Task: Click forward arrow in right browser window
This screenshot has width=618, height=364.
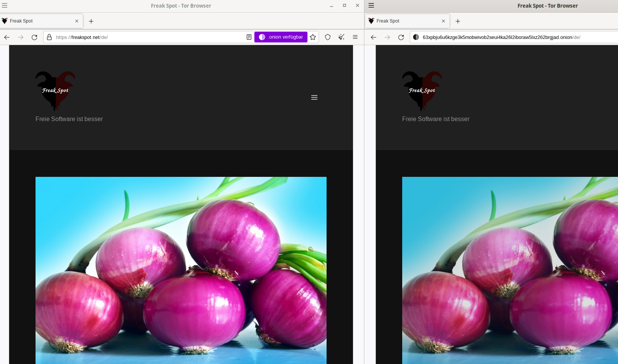Action: click(387, 37)
